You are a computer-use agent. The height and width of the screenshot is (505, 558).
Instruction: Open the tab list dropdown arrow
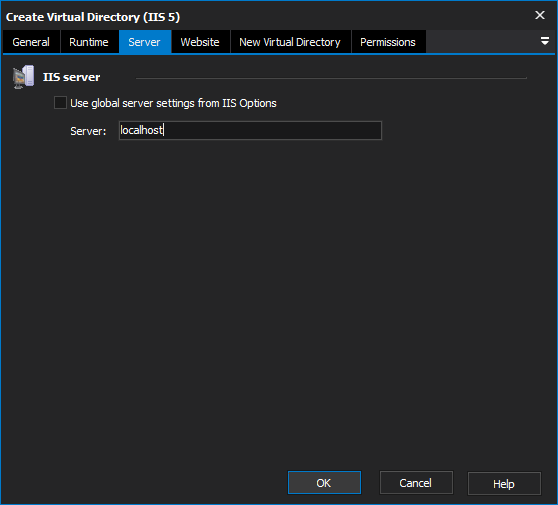click(544, 41)
